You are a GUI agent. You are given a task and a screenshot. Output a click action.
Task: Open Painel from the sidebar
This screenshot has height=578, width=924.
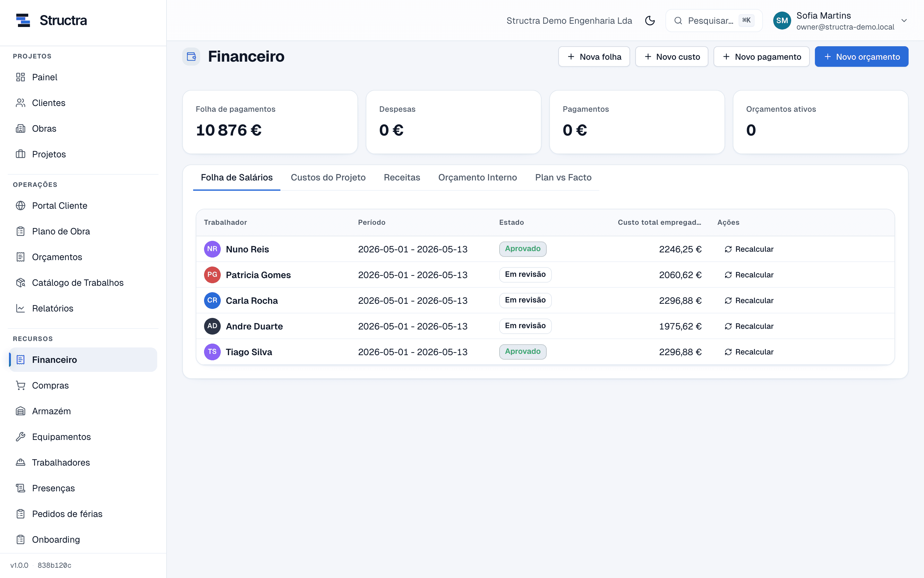pyautogui.click(x=83, y=77)
